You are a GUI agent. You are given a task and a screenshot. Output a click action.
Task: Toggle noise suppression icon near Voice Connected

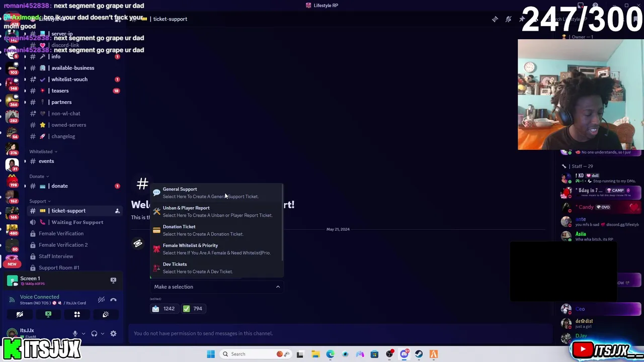(101, 300)
